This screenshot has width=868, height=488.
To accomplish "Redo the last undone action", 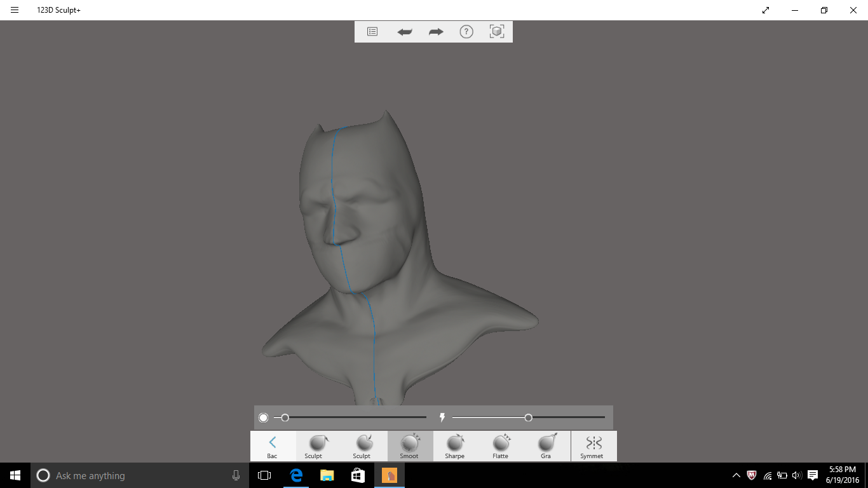I will coord(436,31).
